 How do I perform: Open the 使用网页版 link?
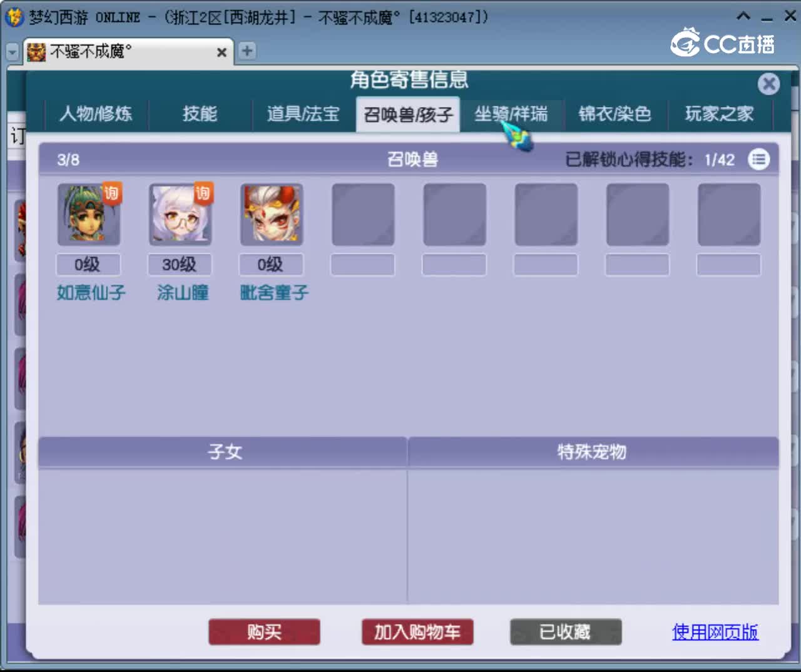[715, 632]
